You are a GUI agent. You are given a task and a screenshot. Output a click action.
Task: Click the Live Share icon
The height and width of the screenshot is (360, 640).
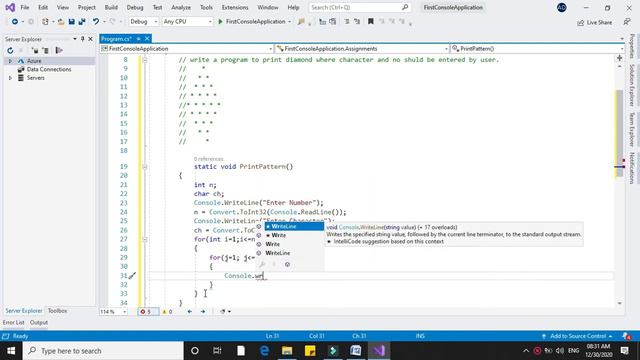(x=580, y=22)
